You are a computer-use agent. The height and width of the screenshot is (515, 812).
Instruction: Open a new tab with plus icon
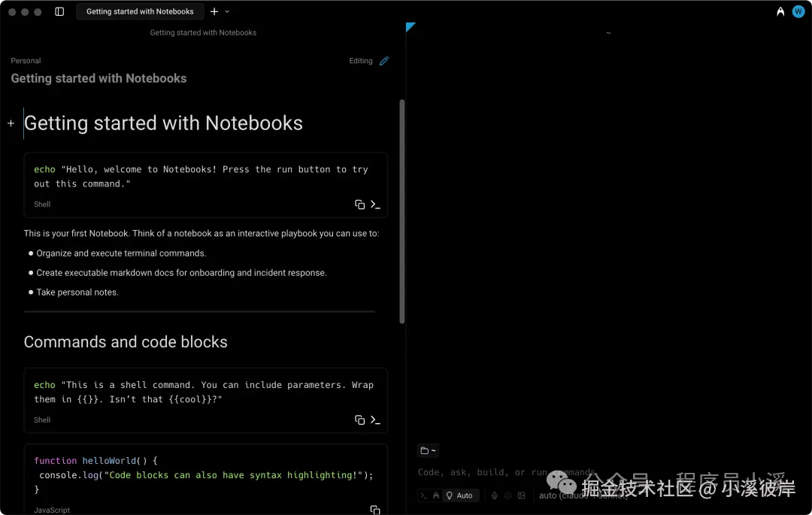click(214, 11)
